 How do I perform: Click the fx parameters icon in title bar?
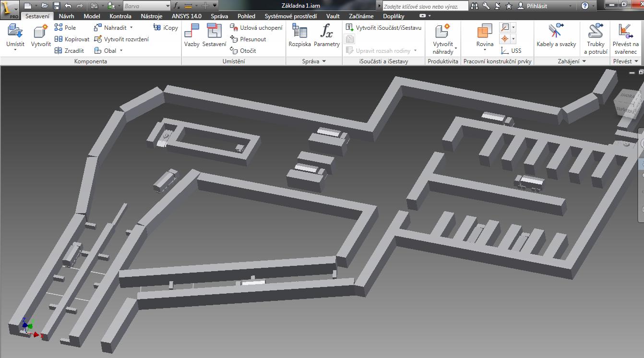coord(177,6)
